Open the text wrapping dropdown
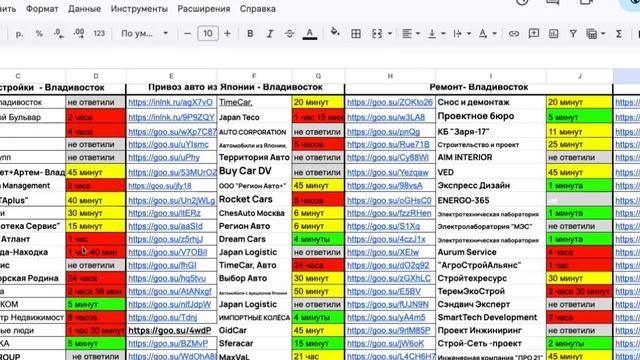The width and height of the screenshot is (640, 360). point(462,34)
